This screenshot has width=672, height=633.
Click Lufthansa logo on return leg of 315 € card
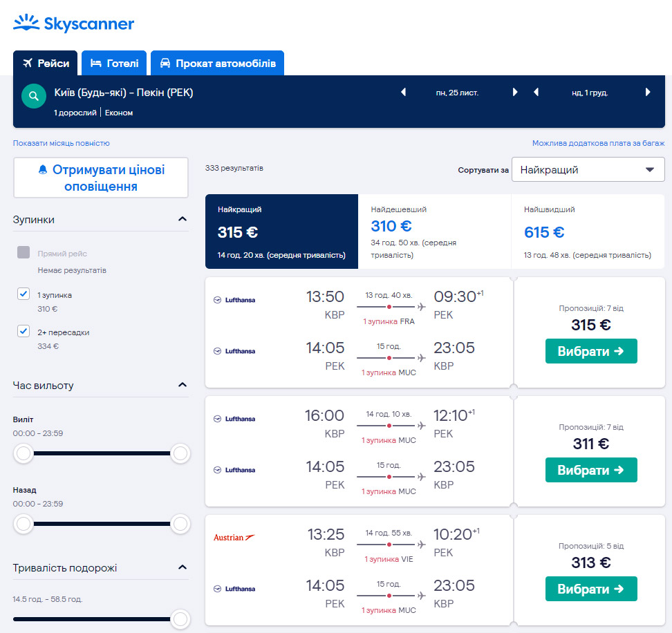(x=234, y=351)
